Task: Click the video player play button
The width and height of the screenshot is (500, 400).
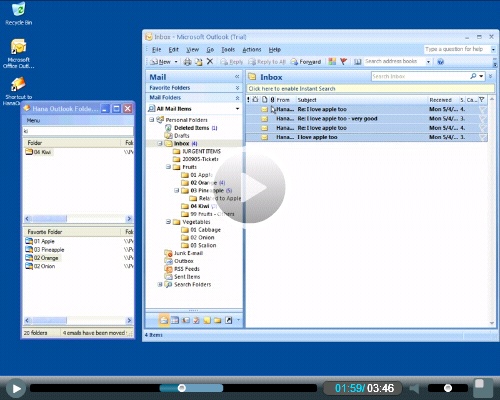Action: (16, 388)
